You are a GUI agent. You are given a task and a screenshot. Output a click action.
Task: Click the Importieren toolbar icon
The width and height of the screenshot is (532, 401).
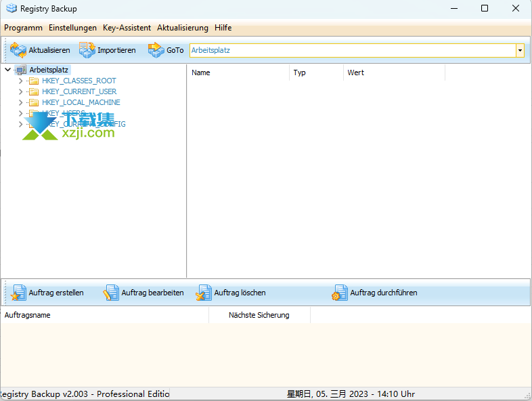(87, 50)
